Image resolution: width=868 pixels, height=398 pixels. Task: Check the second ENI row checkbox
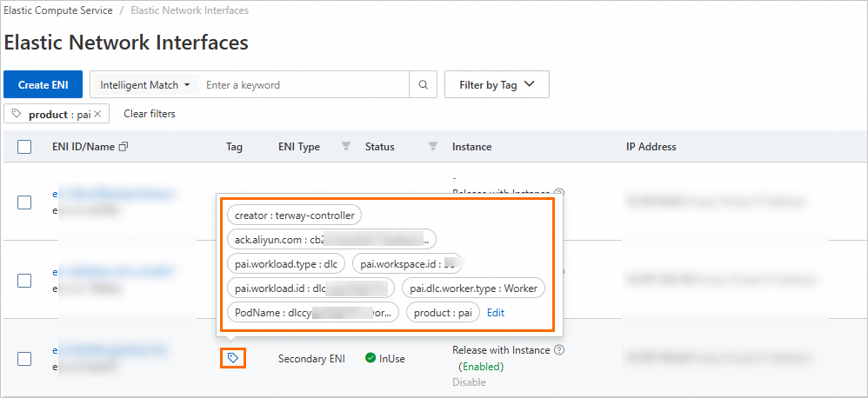[24, 281]
